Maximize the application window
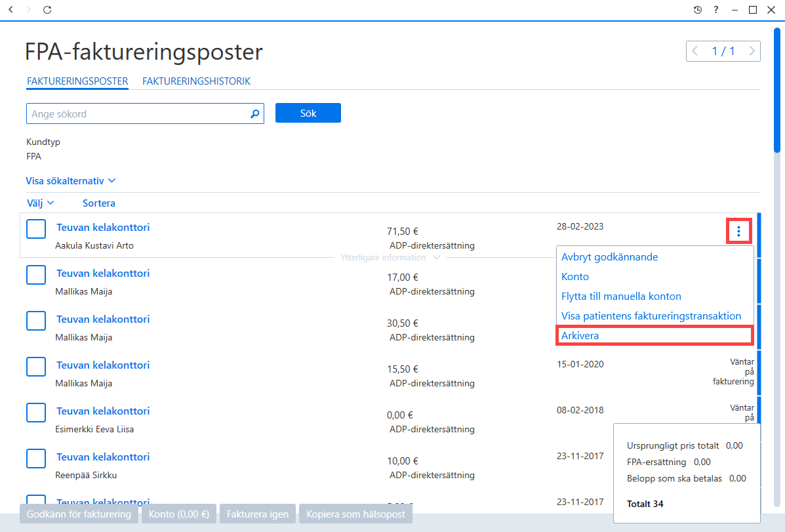 [x=752, y=10]
